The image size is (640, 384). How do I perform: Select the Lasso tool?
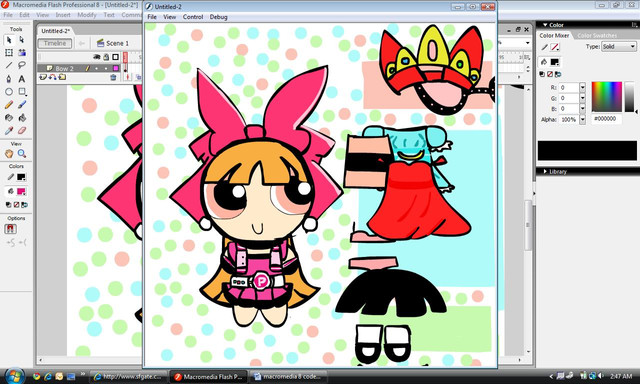point(22,65)
